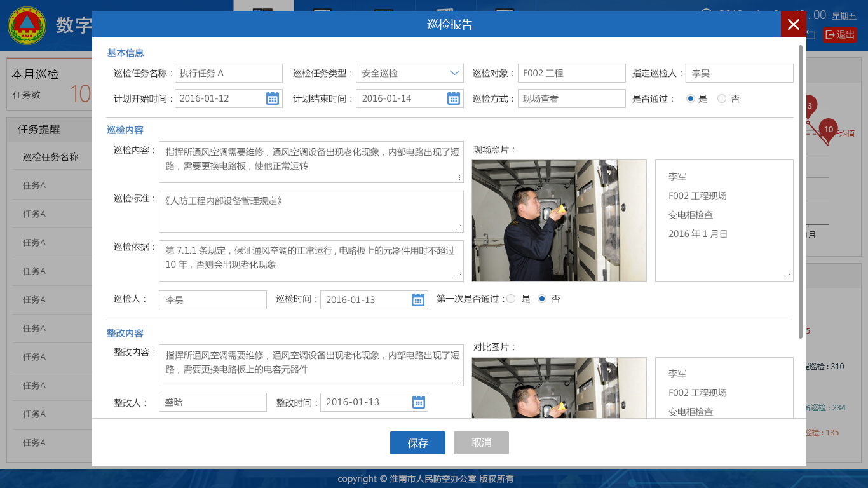Click into the 巡检内容 textarea
This screenshot has height=488, width=868.
(x=311, y=162)
